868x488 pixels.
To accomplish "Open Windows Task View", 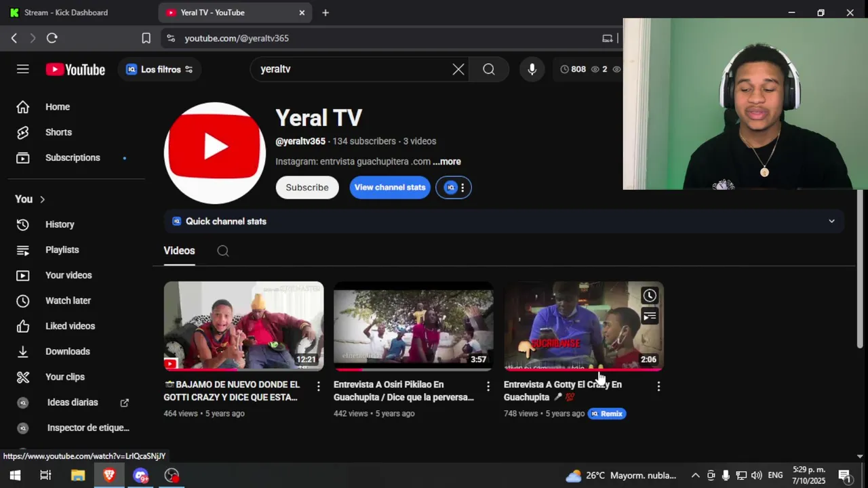I will [x=45, y=475].
